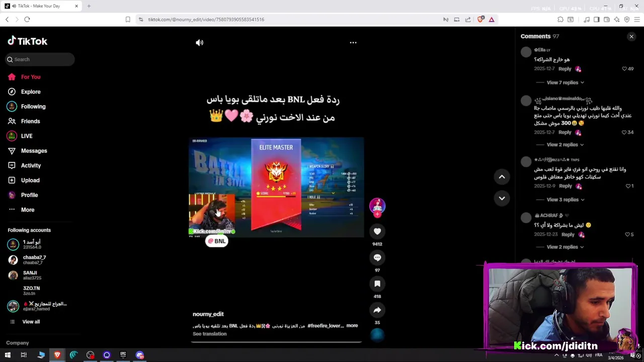Like Ella's comment with 49 likes
The image size is (644, 362).
[624, 69]
